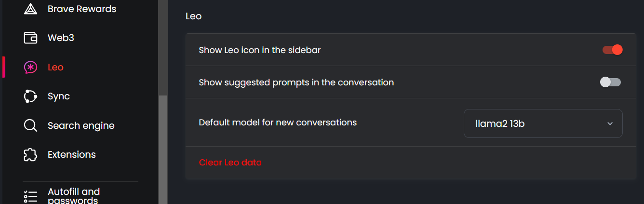Click the Default model for new conversations label
This screenshot has height=204, width=644.
click(278, 122)
